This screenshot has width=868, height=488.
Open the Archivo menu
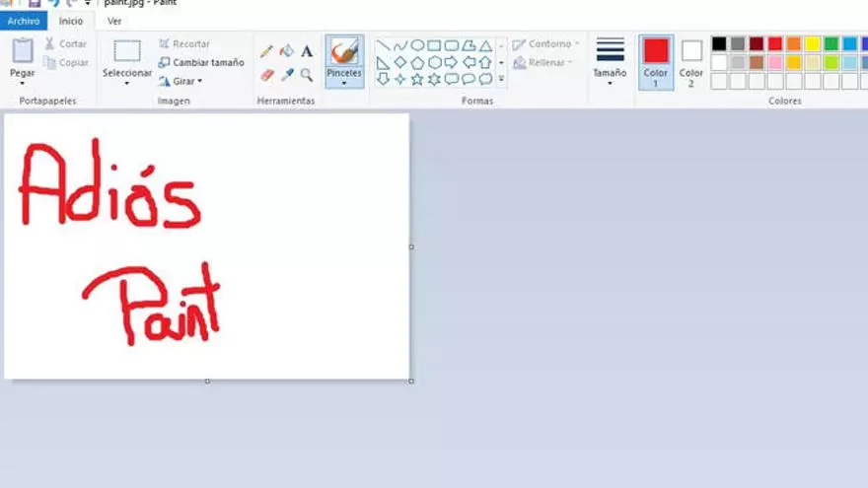click(x=24, y=21)
